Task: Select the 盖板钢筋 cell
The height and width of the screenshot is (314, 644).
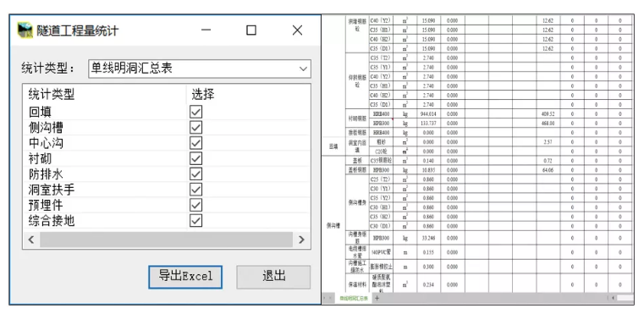Action: pos(356,170)
